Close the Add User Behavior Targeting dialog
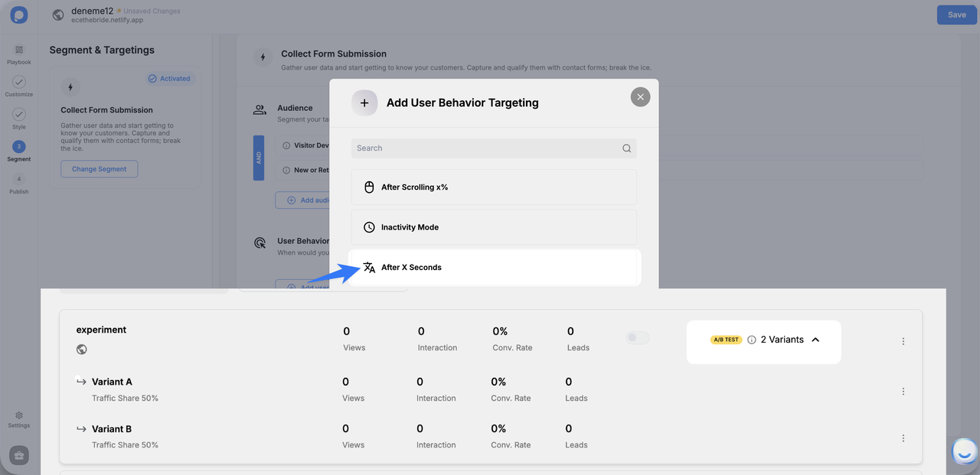Viewport: 980px width, 475px height. (640, 97)
